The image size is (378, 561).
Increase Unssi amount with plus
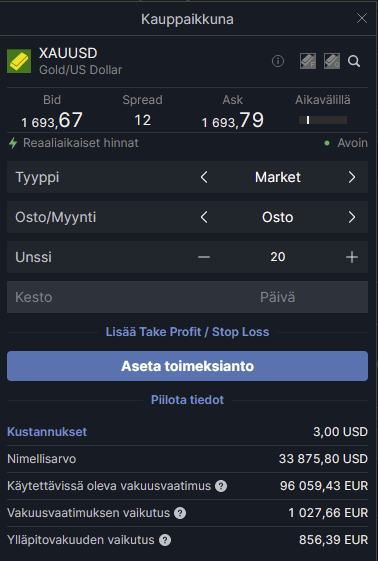[x=352, y=257]
